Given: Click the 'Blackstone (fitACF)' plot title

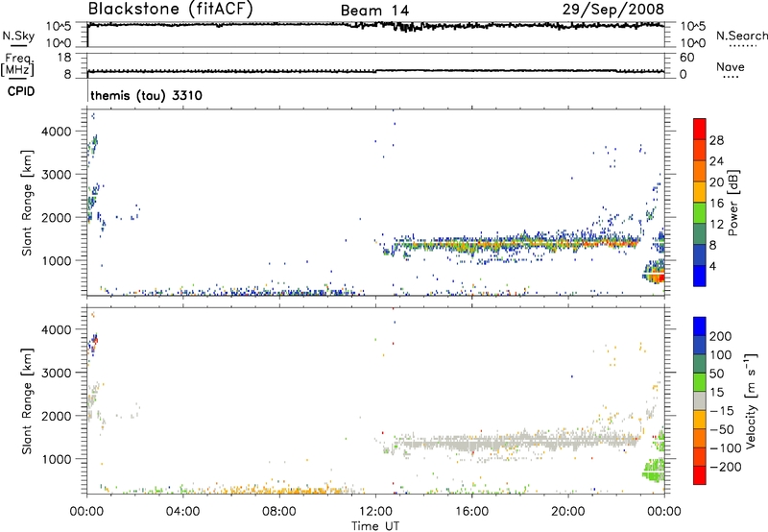Looking at the screenshot, I should pos(171,9).
